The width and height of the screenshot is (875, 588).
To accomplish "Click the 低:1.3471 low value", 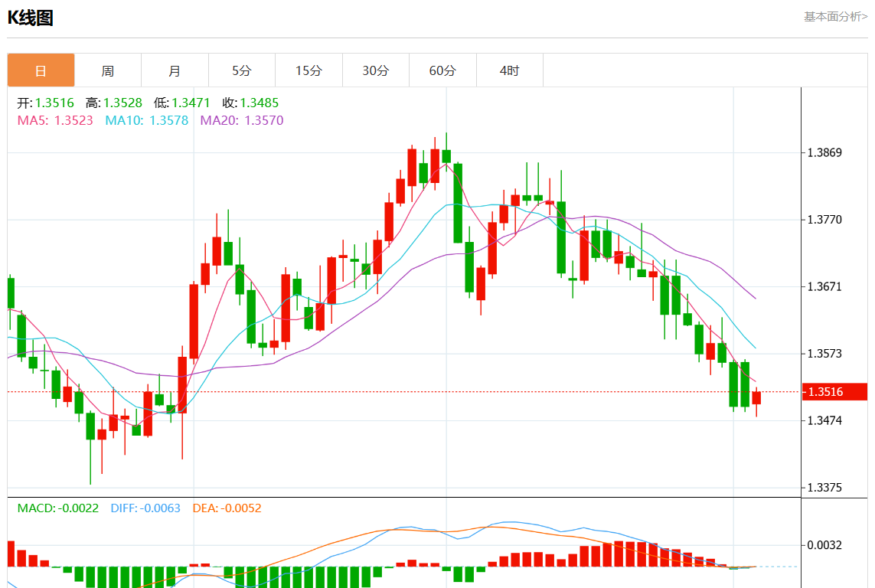I will (182, 103).
